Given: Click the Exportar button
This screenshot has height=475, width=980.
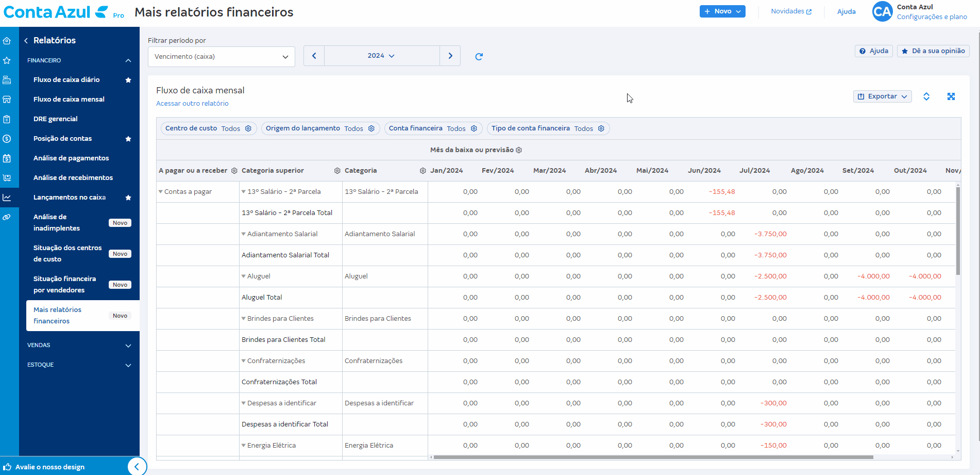Looking at the screenshot, I should point(883,96).
